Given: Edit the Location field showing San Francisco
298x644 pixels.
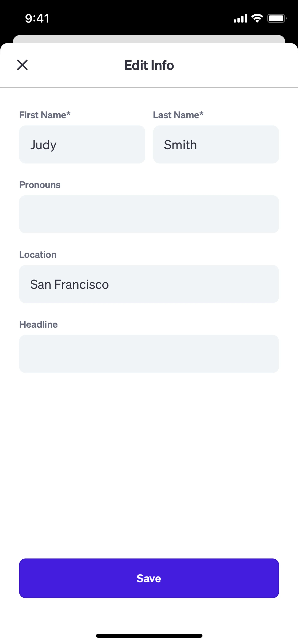Looking at the screenshot, I should click(149, 284).
